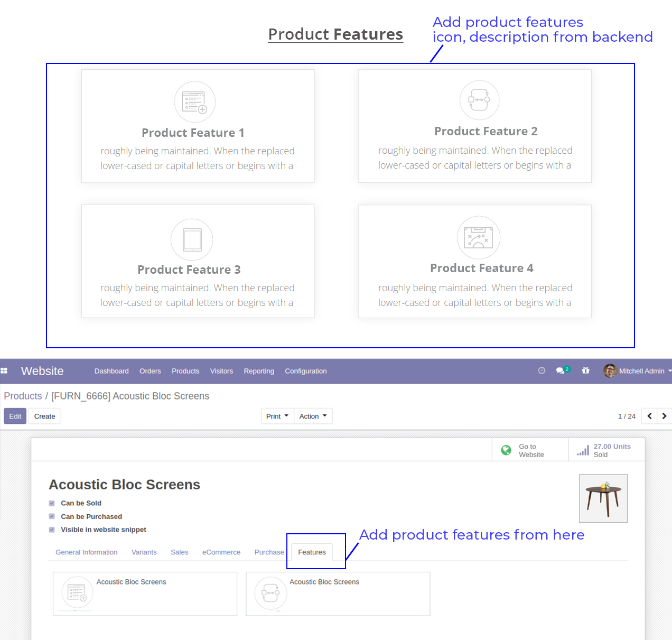Open the activities clock icon
Viewport: 672px width, 640px height.
point(542,370)
